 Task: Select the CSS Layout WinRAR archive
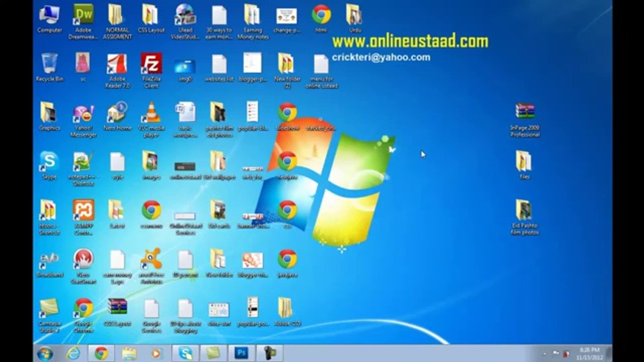[x=117, y=312]
